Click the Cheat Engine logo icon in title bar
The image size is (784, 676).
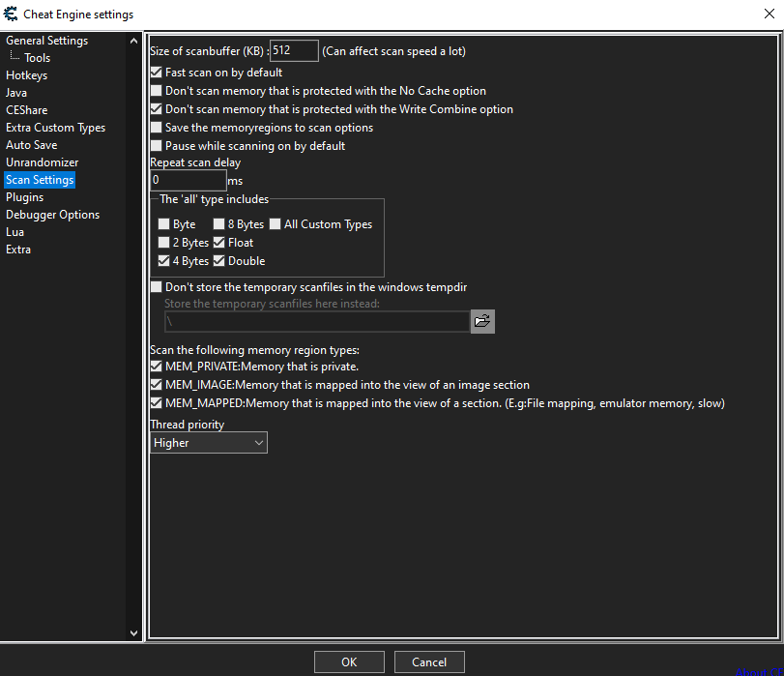click(x=11, y=14)
